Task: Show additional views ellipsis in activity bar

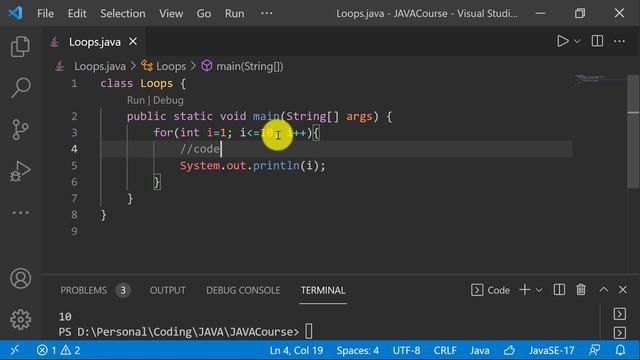Action: (x=20, y=213)
